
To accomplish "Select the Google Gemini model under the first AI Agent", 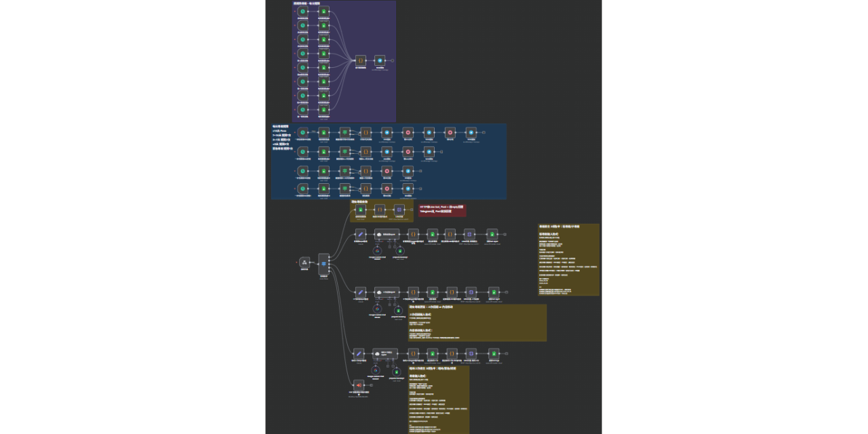I will 377,252.
